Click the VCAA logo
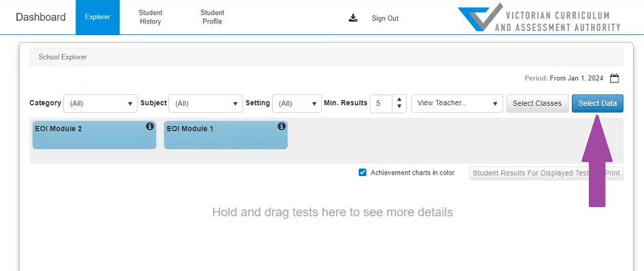644x271 pixels. coord(540,18)
